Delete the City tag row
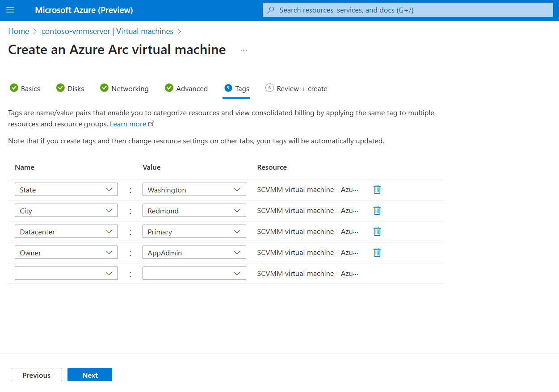The width and height of the screenshot is (559, 392). (377, 210)
